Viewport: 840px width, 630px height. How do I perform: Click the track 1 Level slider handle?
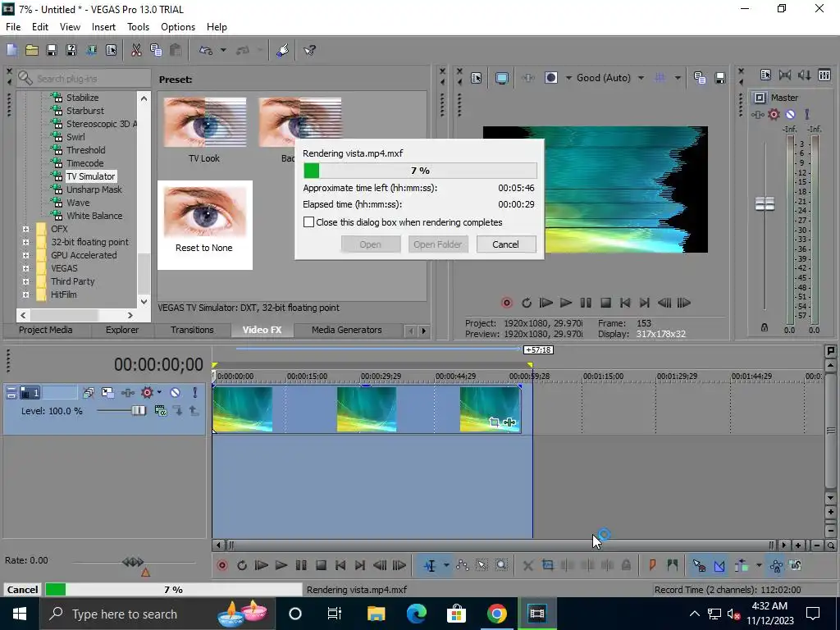coord(138,411)
